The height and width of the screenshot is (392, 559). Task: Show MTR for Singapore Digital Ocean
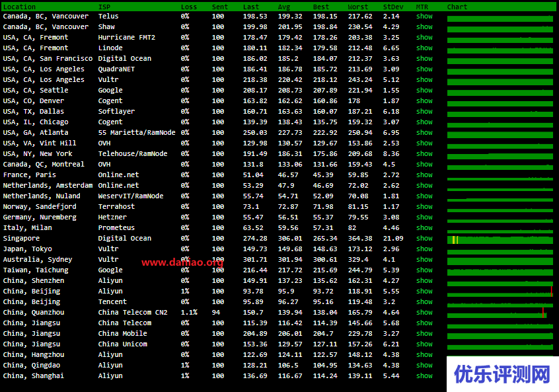click(424, 238)
